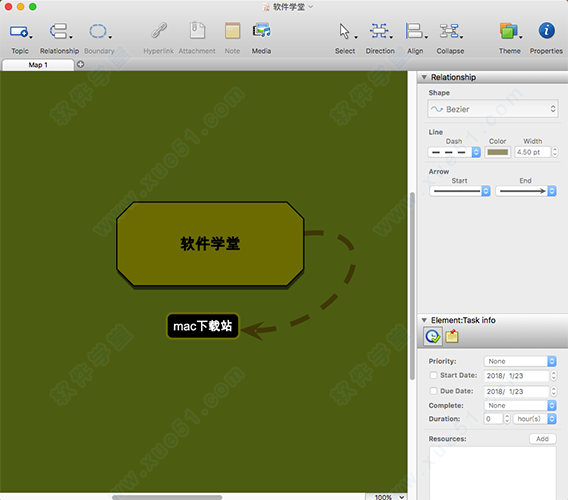The width and height of the screenshot is (568, 500).
Task: Click the Relationship toolbar icon
Action: click(58, 31)
